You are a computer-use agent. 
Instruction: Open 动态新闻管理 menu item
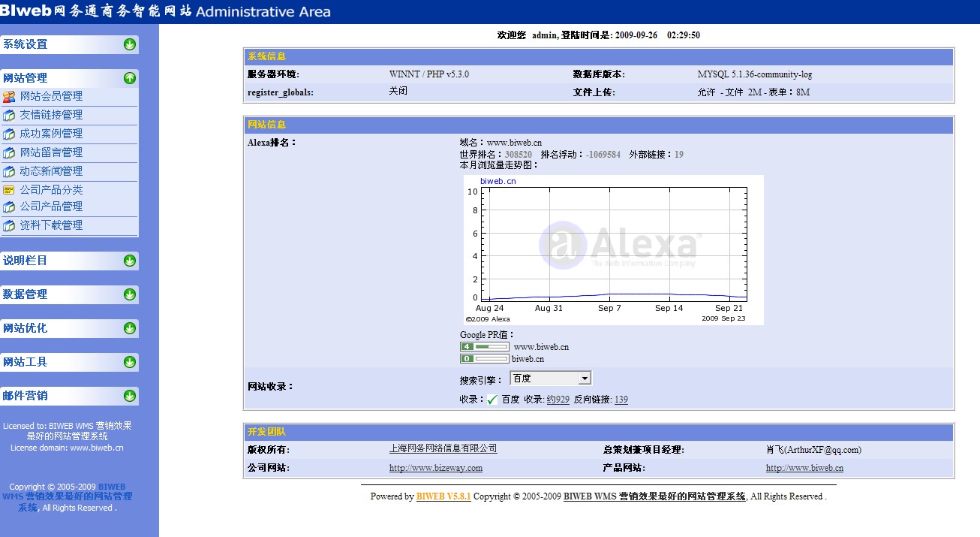point(51,171)
